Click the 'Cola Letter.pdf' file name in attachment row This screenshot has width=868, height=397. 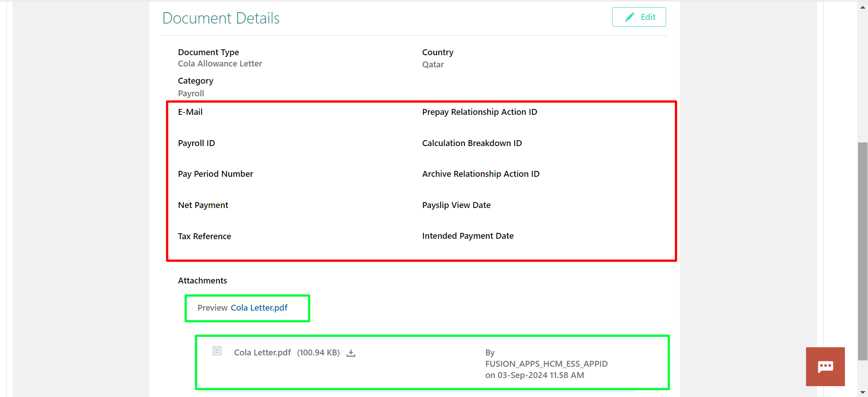click(x=262, y=353)
